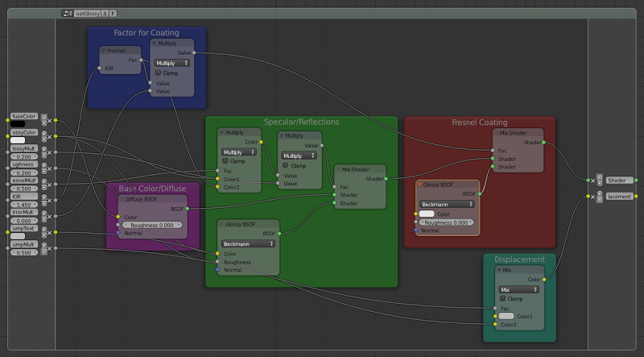Image resolution: width=644 pixels, height=357 pixels.
Task: Click the Glossy BSDF Color swatch in Fresnel Coating
Action: coord(427,214)
